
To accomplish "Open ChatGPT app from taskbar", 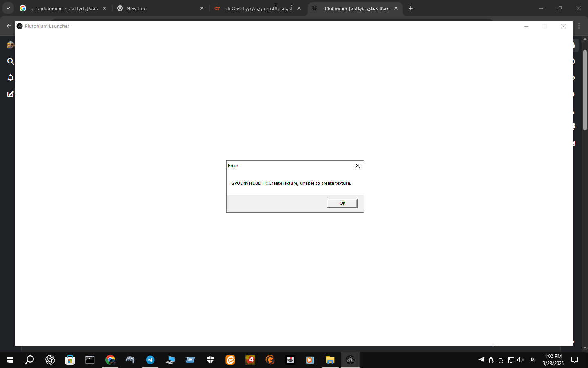I will pos(50,360).
